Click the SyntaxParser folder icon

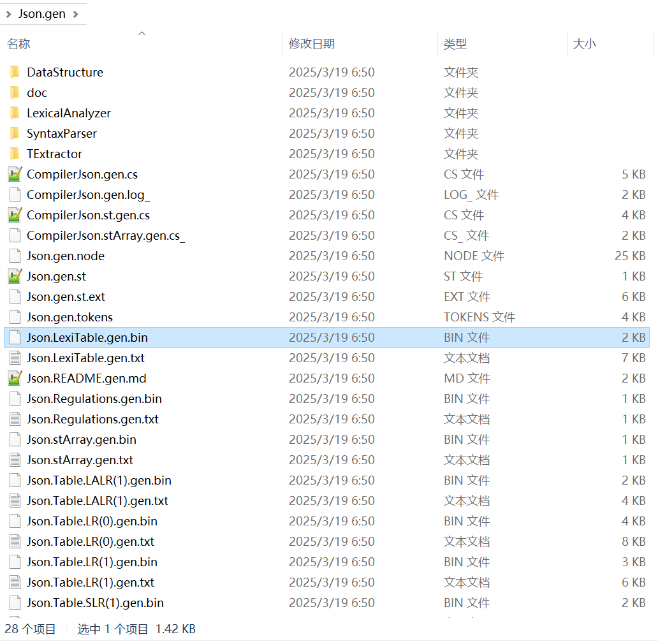coord(15,133)
